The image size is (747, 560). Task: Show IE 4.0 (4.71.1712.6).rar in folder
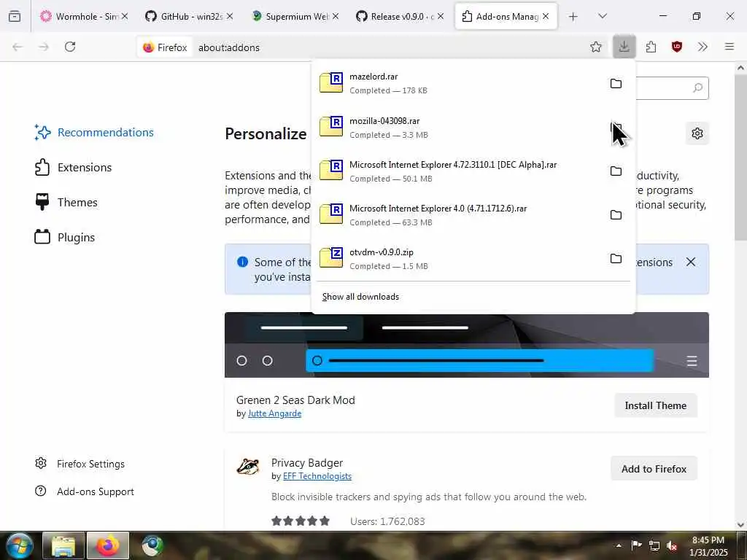(616, 215)
